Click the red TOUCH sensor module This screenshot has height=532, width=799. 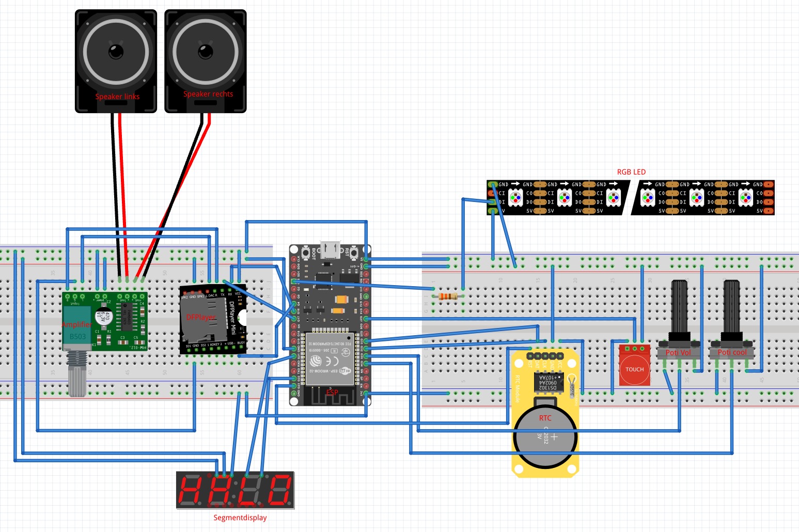coord(634,366)
